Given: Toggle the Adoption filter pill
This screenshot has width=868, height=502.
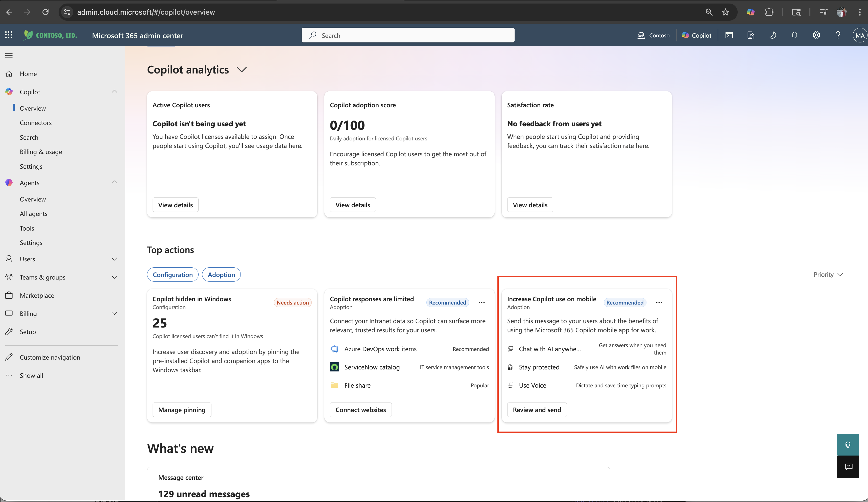Looking at the screenshot, I should [x=221, y=274].
